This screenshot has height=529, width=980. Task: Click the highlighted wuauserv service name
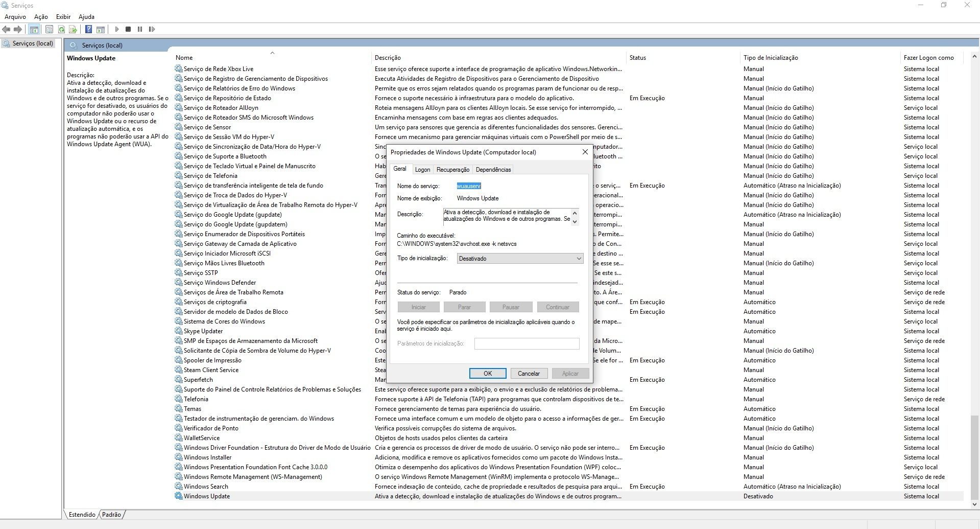point(469,186)
